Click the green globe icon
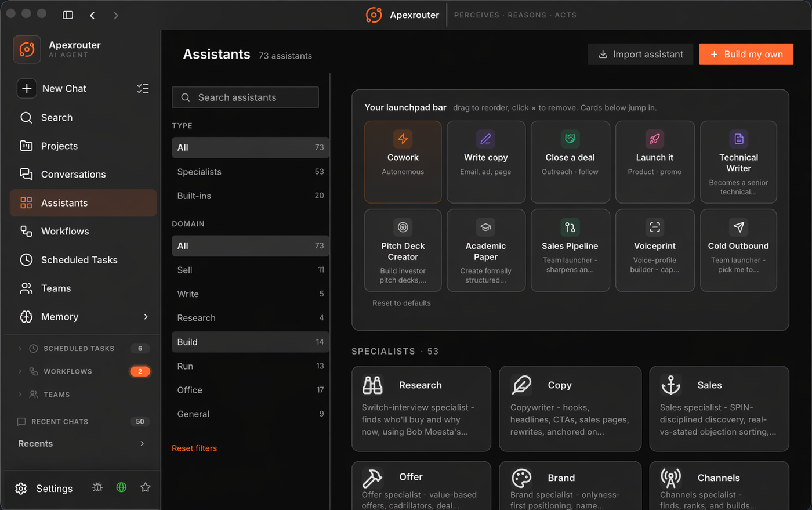The height and width of the screenshot is (510, 812). (121, 487)
